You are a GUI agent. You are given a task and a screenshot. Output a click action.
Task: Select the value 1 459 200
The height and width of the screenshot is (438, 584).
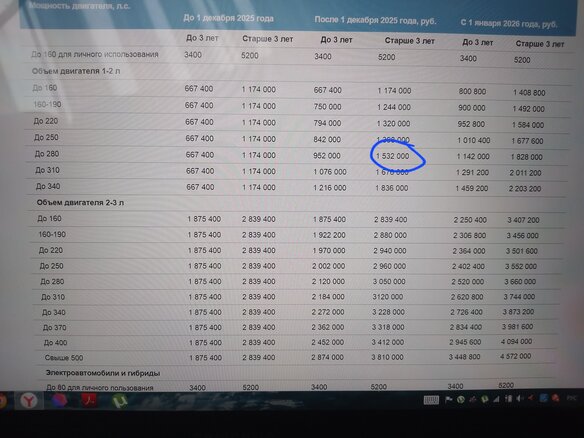(x=472, y=188)
